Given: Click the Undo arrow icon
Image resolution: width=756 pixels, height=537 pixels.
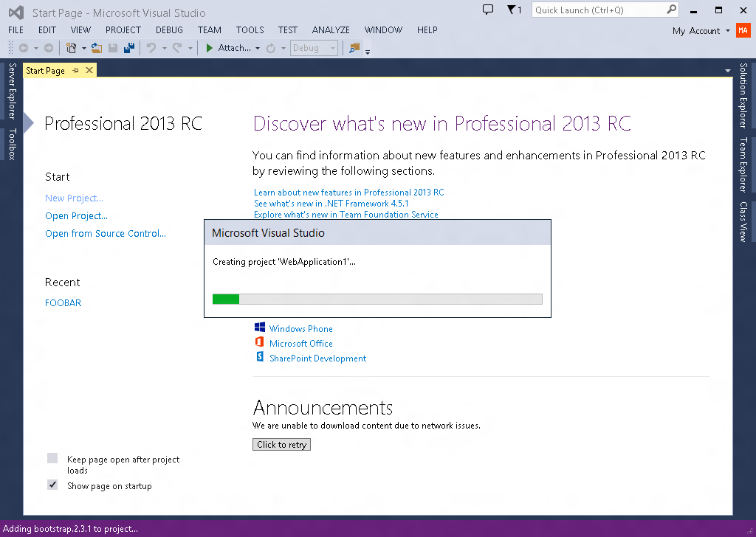Looking at the screenshot, I should click(x=151, y=48).
